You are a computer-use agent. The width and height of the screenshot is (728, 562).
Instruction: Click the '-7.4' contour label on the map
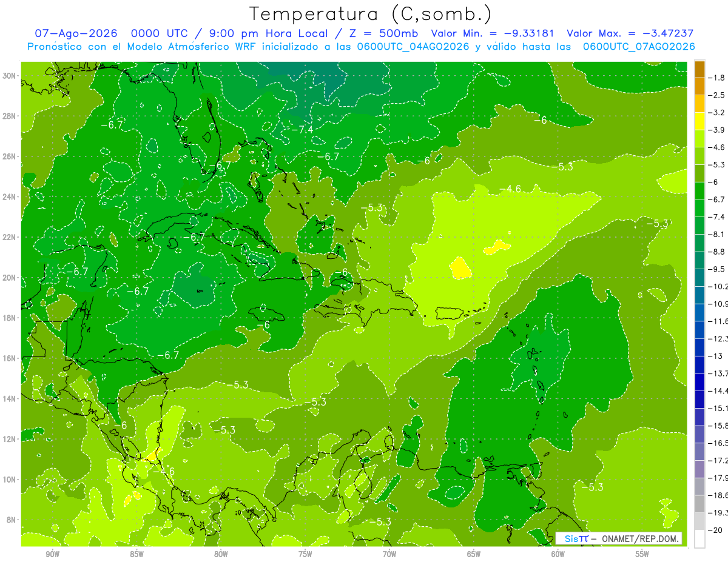302,130
